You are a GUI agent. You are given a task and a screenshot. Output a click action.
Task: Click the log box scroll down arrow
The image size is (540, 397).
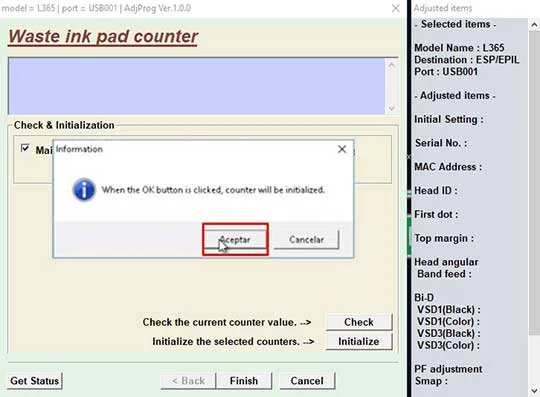392,108
